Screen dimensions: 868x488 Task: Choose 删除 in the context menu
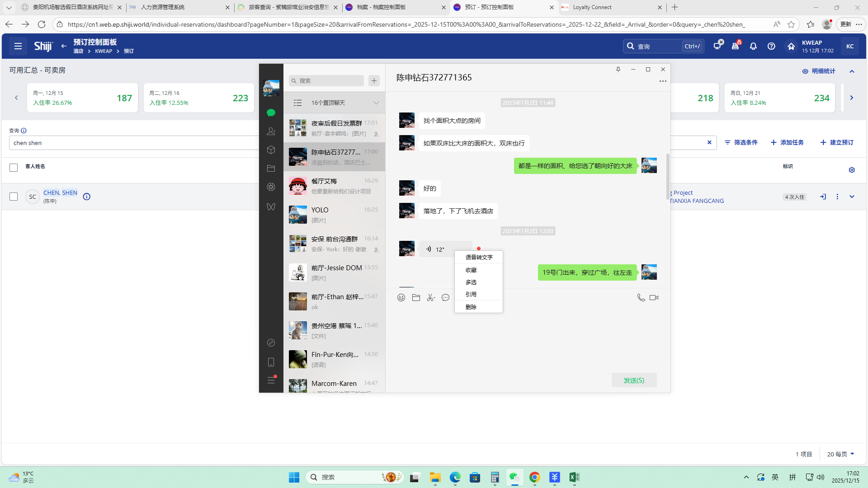[471, 307]
